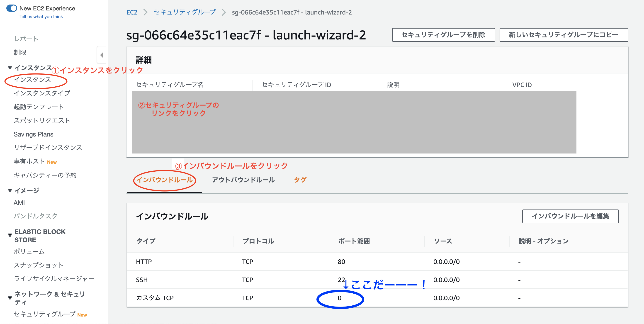The image size is (644, 324).
Task: Go to インスタンス page in sidebar
Action: (x=32, y=80)
